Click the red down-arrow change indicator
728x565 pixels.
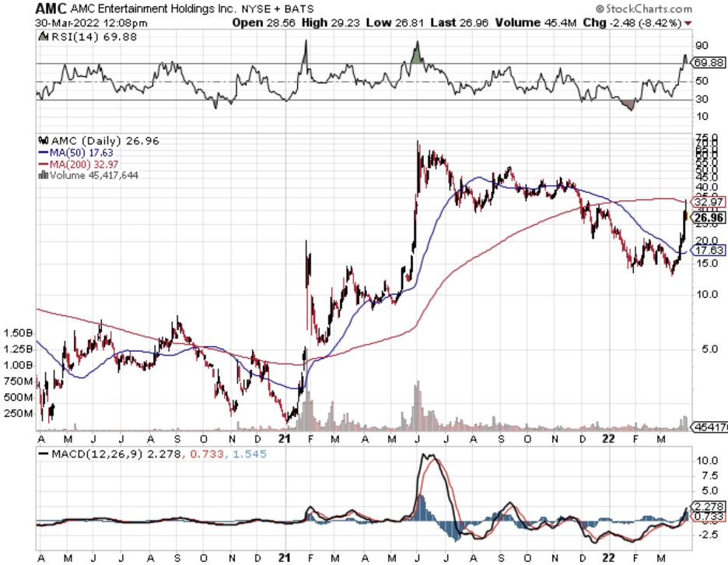(x=688, y=23)
